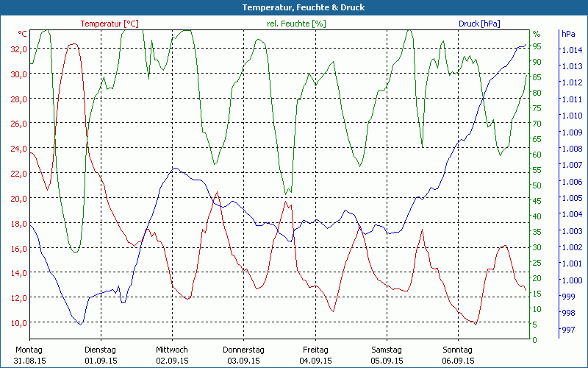Pick the Freitag 04.09.15 date label

click(315, 355)
